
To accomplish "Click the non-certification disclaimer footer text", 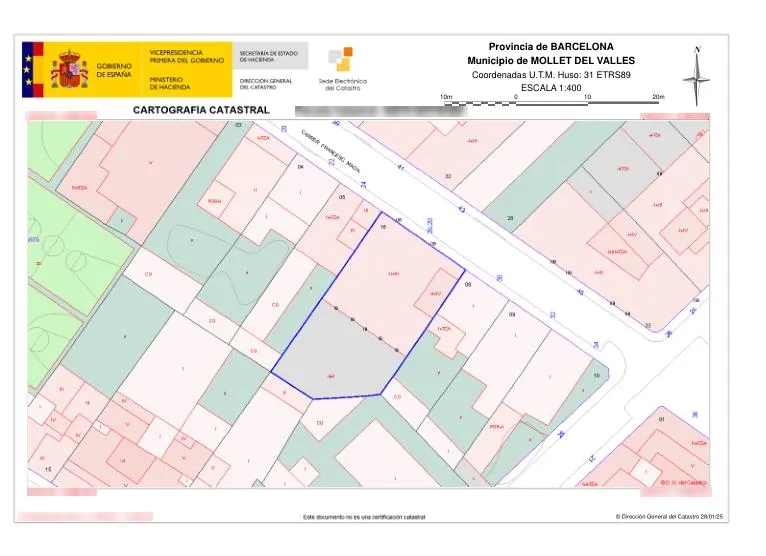I will coord(364,517).
